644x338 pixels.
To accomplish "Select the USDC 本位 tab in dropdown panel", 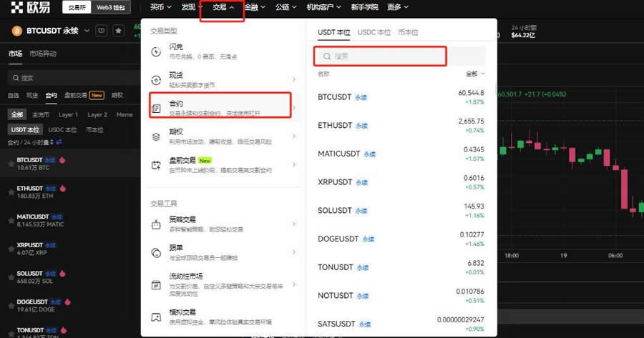I will coord(374,32).
